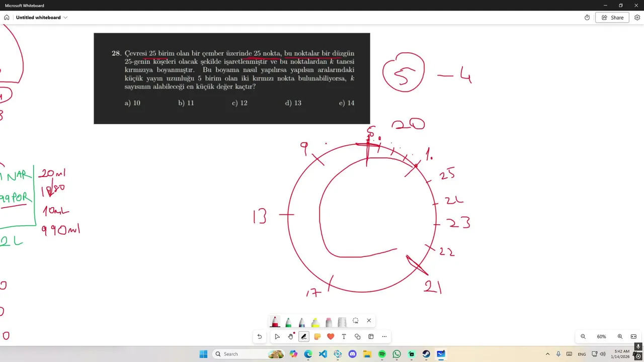Choose the yellow highlighter
Screen dimensions: 644x362
coord(315,321)
